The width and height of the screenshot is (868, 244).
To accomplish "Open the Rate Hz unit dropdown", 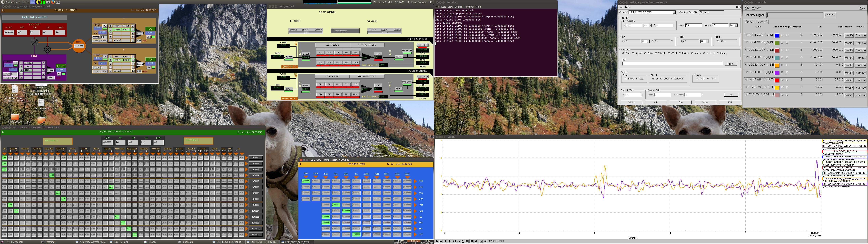I will [x=707, y=42].
